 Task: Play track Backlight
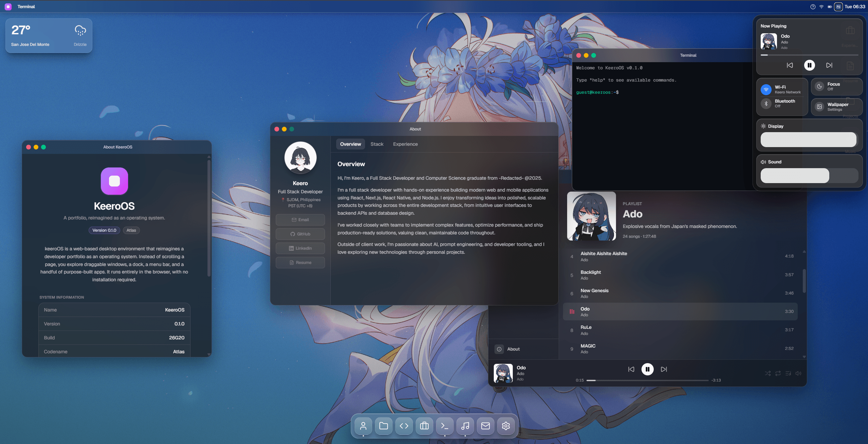[x=680, y=275]
